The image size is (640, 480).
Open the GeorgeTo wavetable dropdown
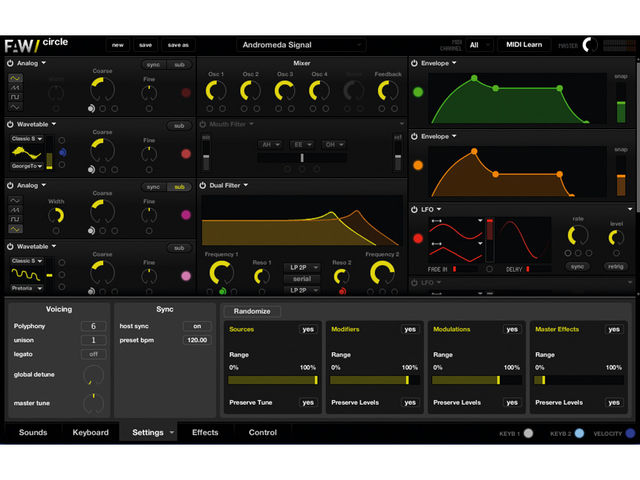click(x=27, y=166)
